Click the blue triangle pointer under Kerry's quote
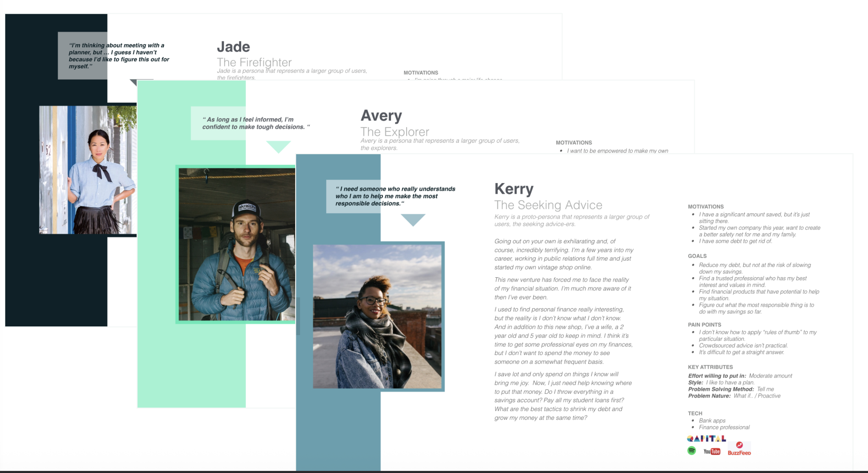 (413, 219)
